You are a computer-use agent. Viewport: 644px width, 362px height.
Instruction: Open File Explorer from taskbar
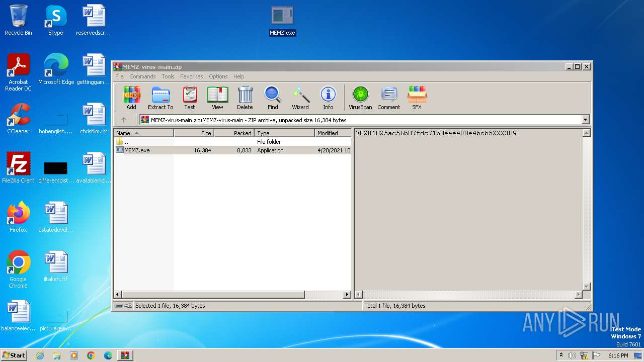[57, 355]
